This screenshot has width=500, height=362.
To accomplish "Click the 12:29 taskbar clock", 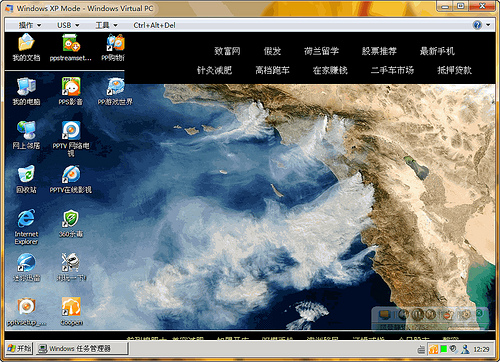I will pyautogui.click(x=481, y=349).
